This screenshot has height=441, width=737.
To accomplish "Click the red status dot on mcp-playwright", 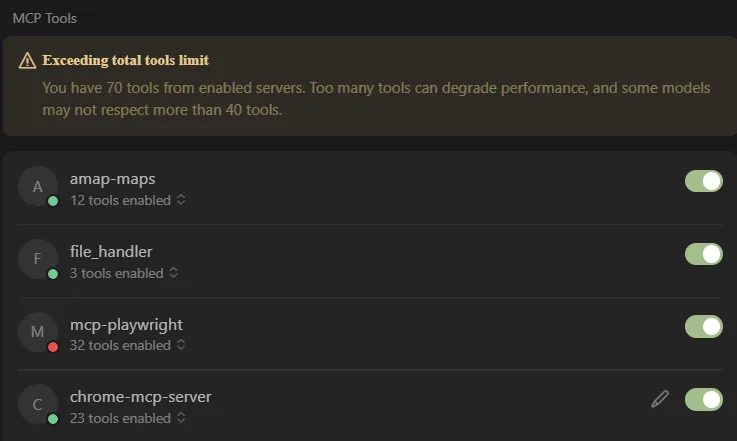I will pyautogui.click(x=53, y=347).
